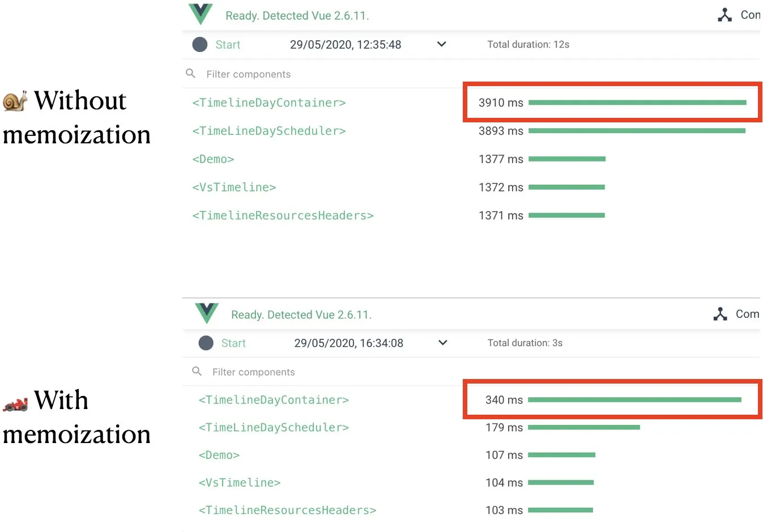The height and width of the screenshot is (532, 763).
Task: Select TimelineDayContainer row showing 3910 ms
Action: 471,103
